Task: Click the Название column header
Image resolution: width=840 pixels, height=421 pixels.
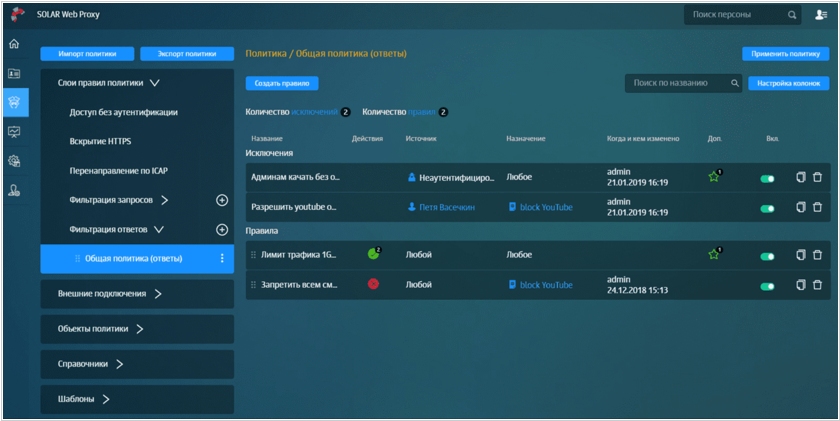Action: [267, 139]
